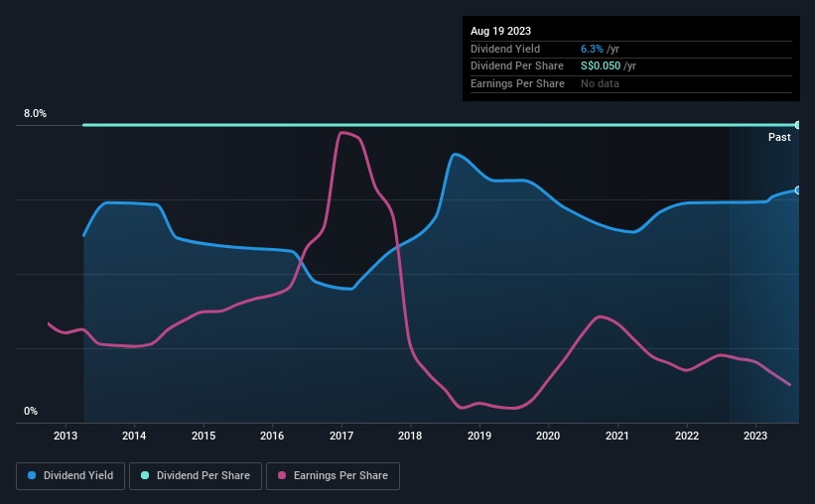Click the 2014 x-axis label
Image resolution: width=815 pixels, height=504 pixels.
pyautogui.click(x=134, y=436)
